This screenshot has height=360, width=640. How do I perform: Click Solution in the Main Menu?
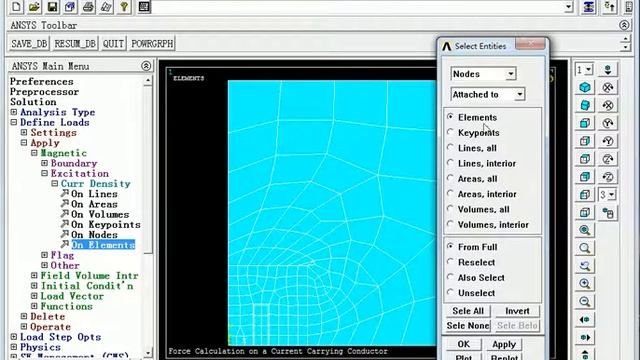(33, 102)
